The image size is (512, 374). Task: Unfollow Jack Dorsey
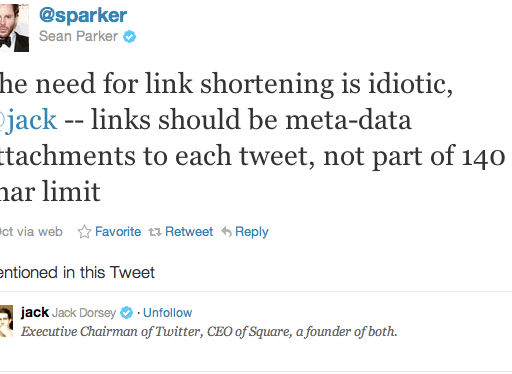[167, 313]
